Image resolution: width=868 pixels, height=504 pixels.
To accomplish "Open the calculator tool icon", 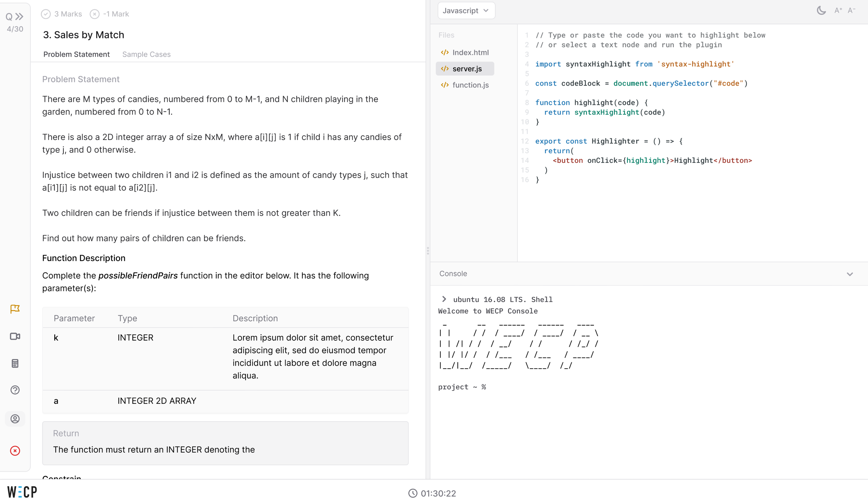I will (x=15, y=363).
